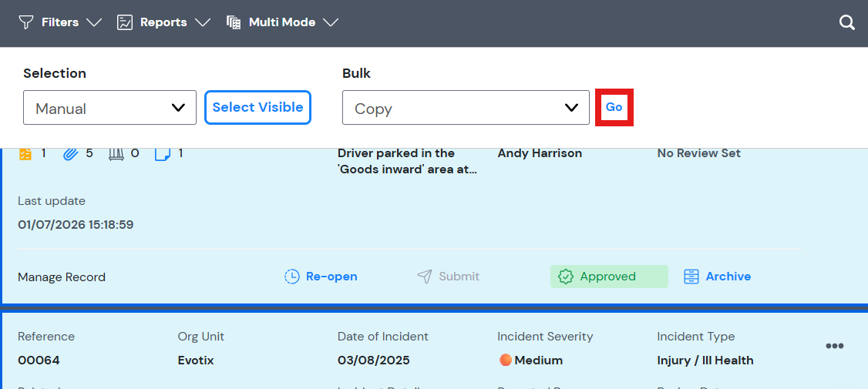Click the Injury / Ill Health type
Image resolution: width=868 pixels, height=389 pixels.
[x=705, y=360]
